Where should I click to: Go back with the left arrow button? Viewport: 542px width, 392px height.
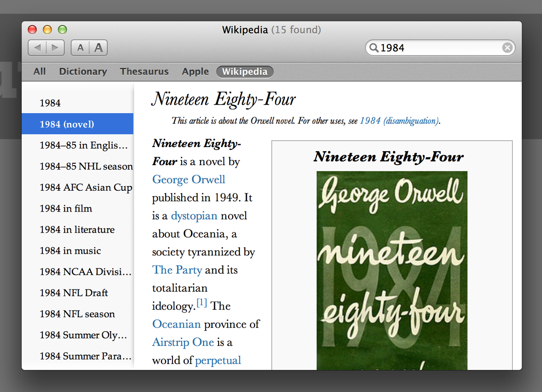[x=37, y=47]
